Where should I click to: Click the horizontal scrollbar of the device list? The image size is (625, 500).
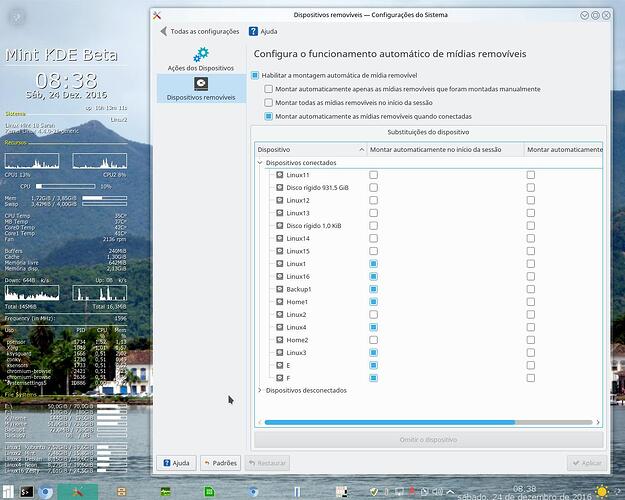pos(428,422)
